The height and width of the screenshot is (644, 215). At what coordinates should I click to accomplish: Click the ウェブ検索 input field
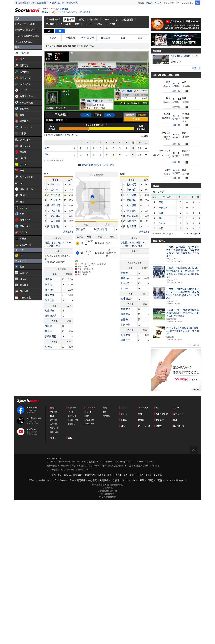click(169, 3)
